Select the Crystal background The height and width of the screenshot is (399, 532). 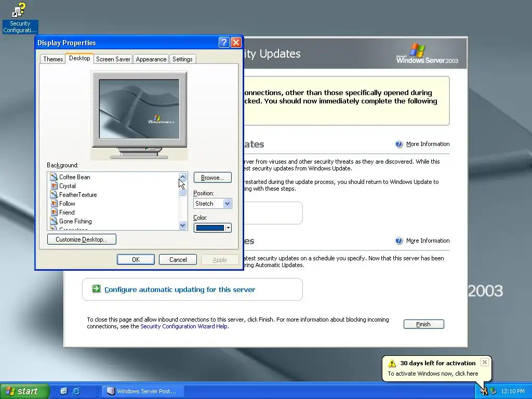pos(67,186)
